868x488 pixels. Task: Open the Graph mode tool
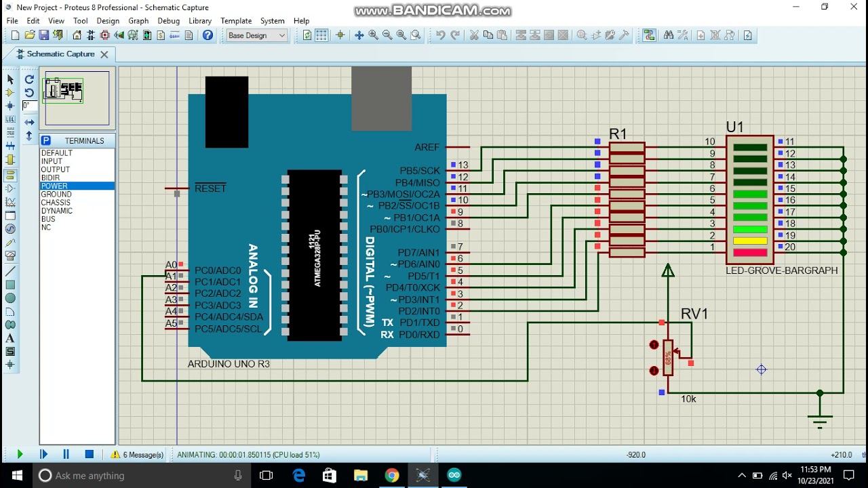(x=10, y=202)
